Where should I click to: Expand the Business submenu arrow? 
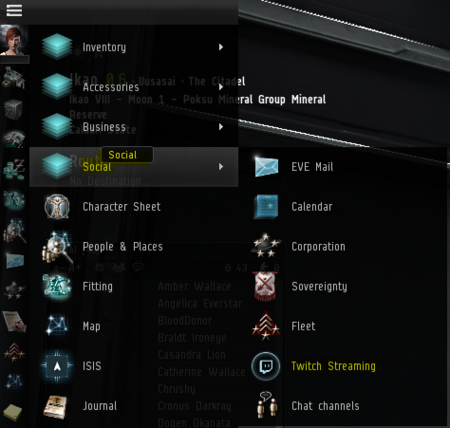coord(221,127)
